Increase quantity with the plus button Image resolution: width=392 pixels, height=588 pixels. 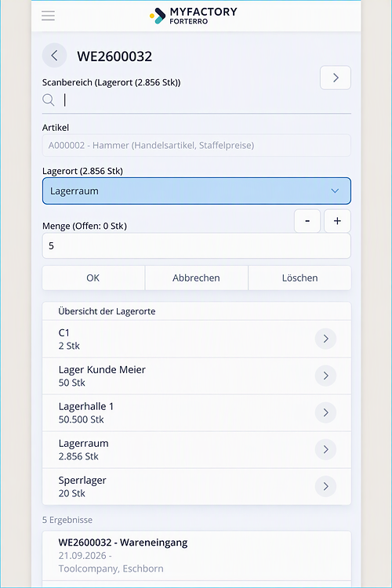pos(337,221)
